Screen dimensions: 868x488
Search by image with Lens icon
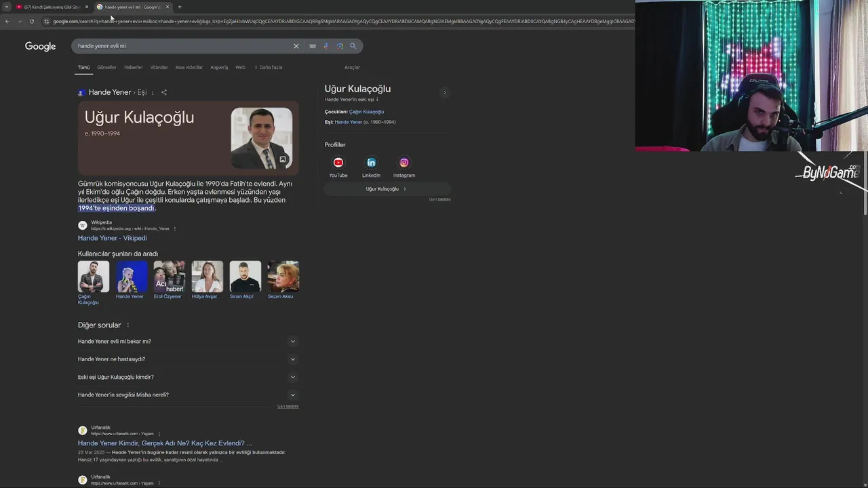tap(340, 46)
